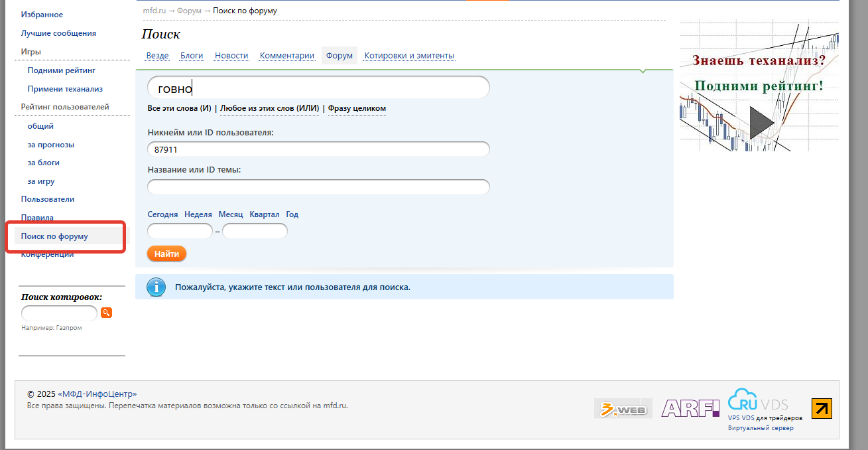The height and width of the screenshot is (450, 868).
Task: Click the orange Найти button
Action: pyautogui.click(x=167, y=254)
